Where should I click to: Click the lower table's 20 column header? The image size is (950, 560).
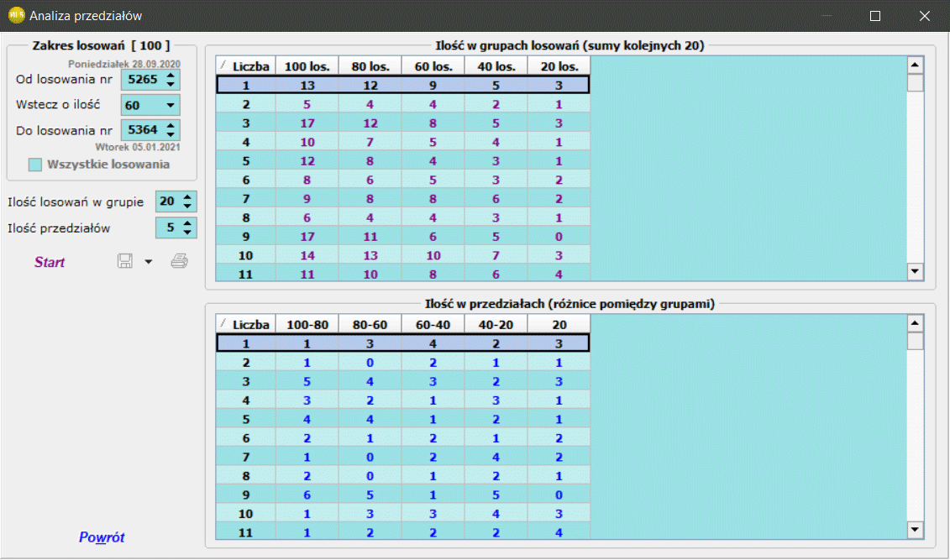click(x=559, y=324)
